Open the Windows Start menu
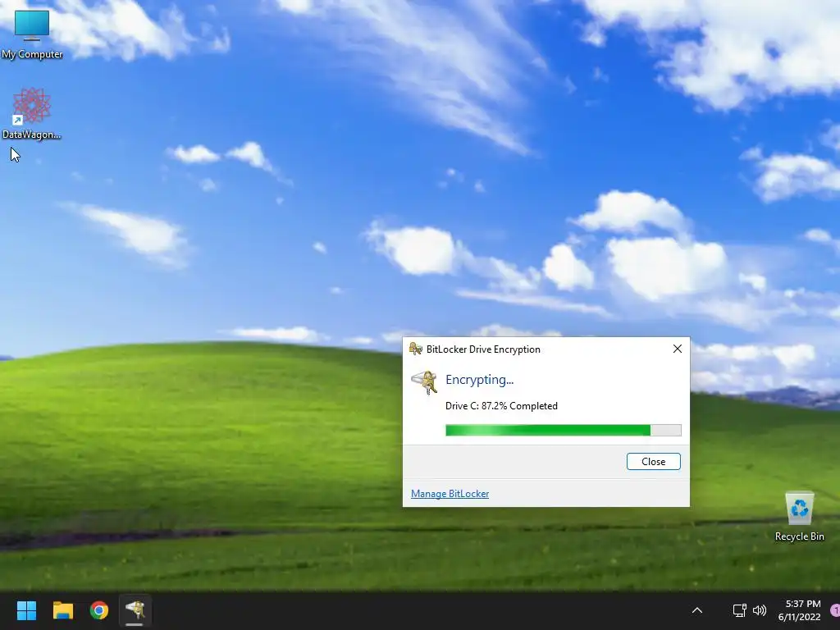This screenshot has width=840, height=630. point(26,610)
